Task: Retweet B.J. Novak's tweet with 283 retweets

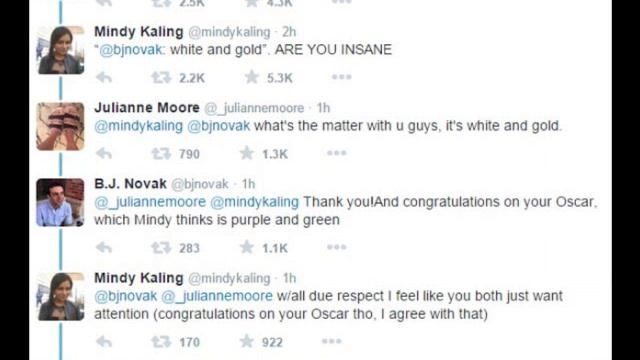Action: pyautogui.click(x=161, y=247)
